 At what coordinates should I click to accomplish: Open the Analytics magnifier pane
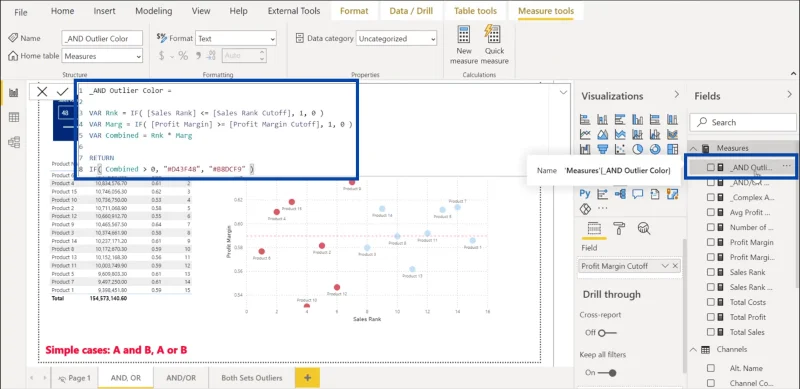(644, 228)
